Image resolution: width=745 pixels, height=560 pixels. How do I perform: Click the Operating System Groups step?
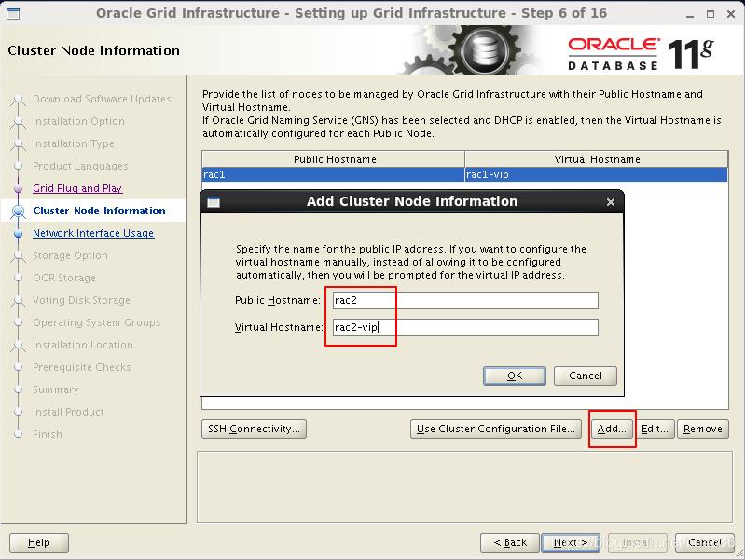click(x=96, y=322)
